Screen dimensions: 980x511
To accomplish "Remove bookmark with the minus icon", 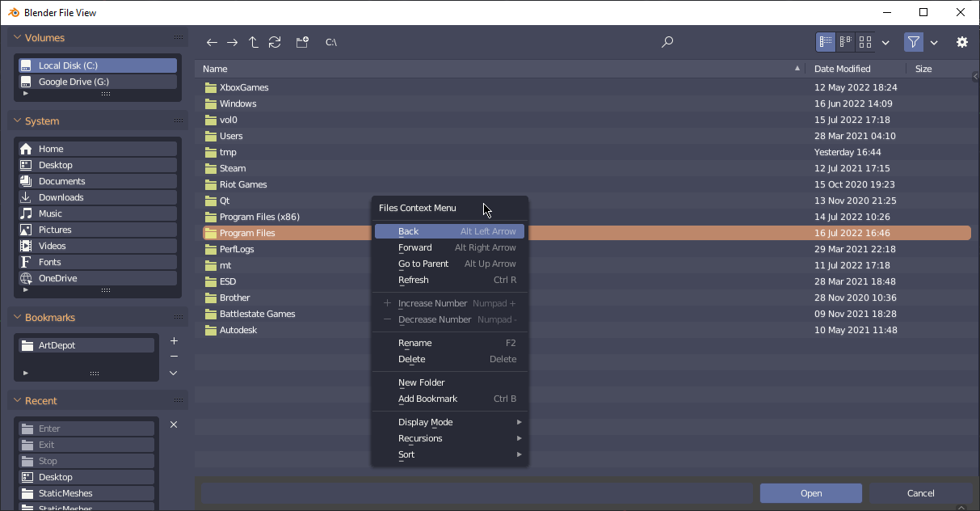I will point(174,357).
